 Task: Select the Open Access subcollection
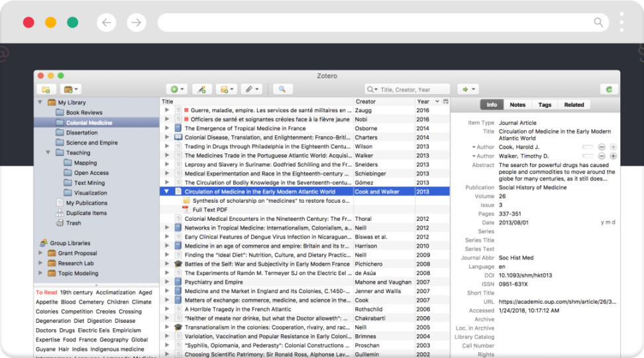pos(91,172)
